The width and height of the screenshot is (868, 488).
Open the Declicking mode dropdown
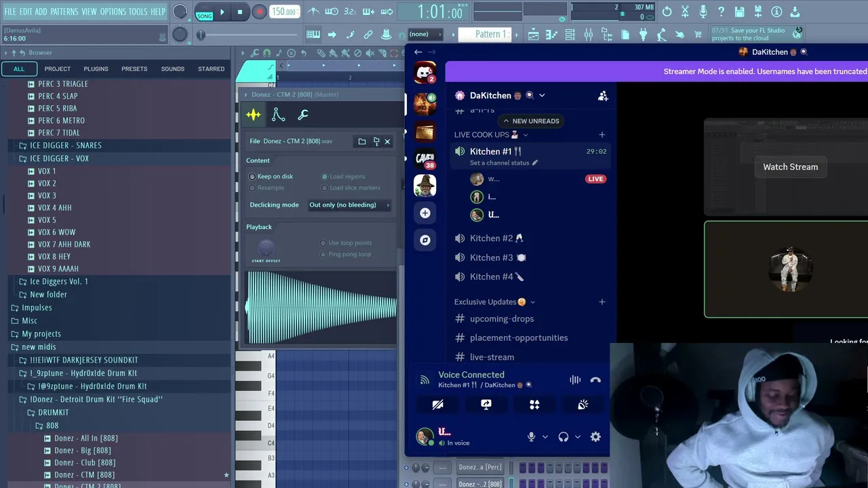349,205
